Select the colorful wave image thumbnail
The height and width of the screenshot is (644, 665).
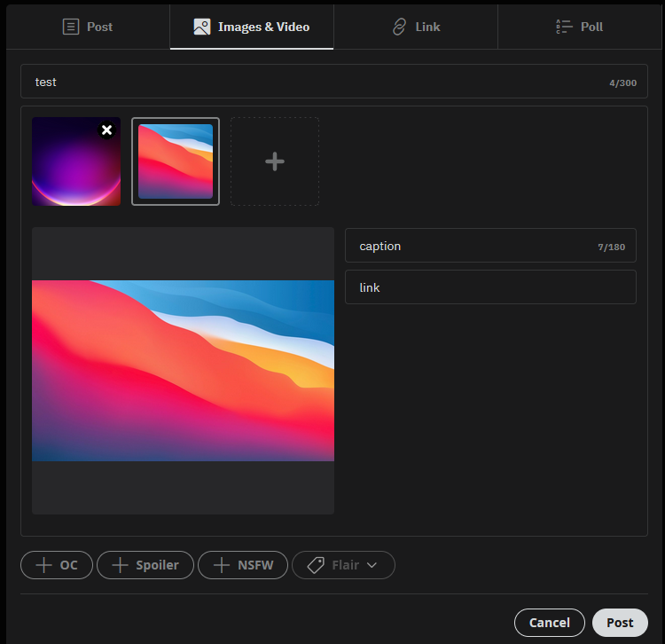point(176,161)
